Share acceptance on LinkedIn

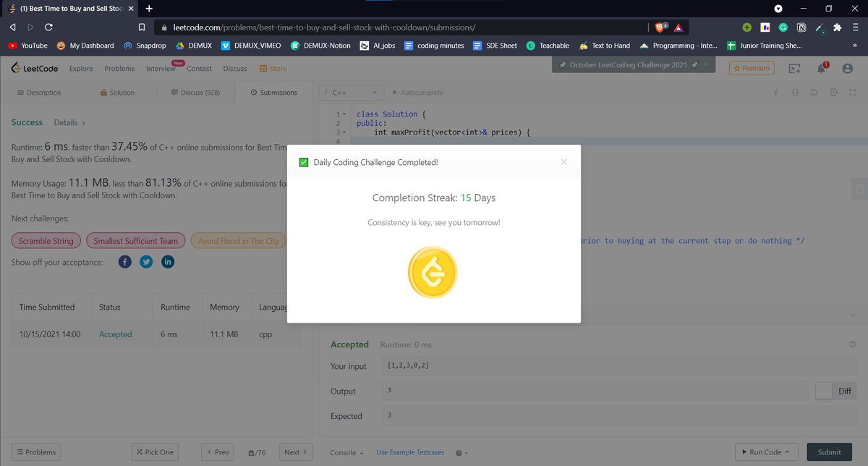pos(168,262)
